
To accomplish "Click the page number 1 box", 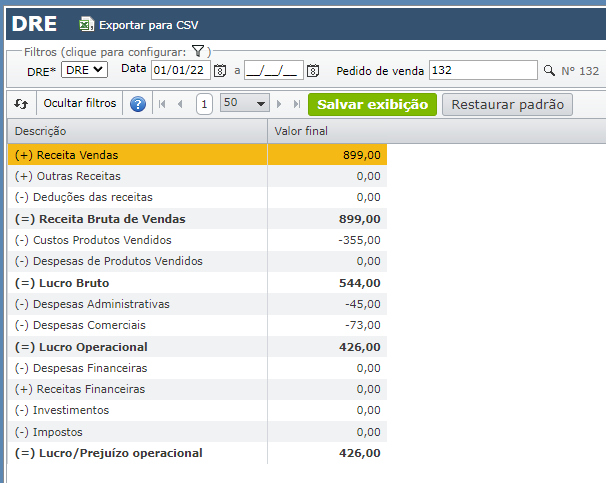I will [204, 104].
